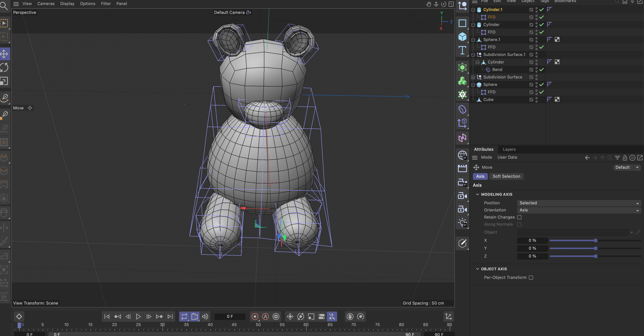644x336 pixels.
Task: Expand the Subdivision Surface tree item
Action: coord(473,77)
